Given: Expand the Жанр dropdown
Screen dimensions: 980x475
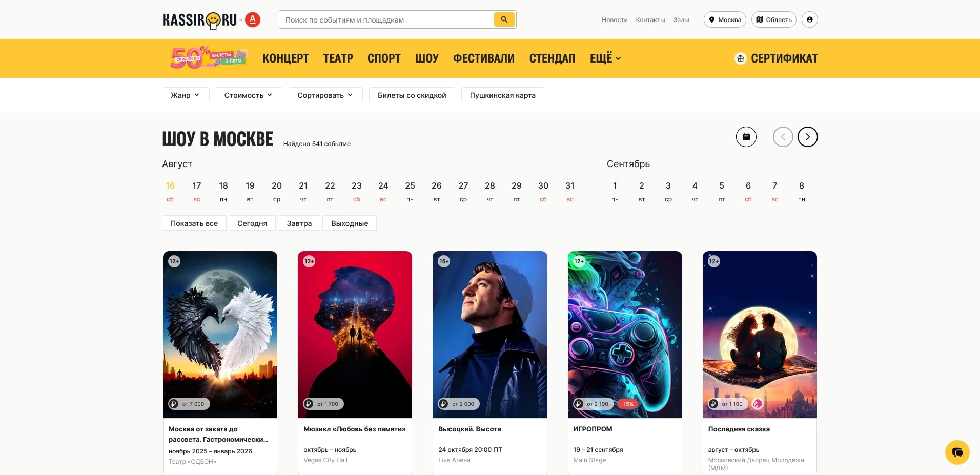Looking at the screenshot, I should point(185,95).
